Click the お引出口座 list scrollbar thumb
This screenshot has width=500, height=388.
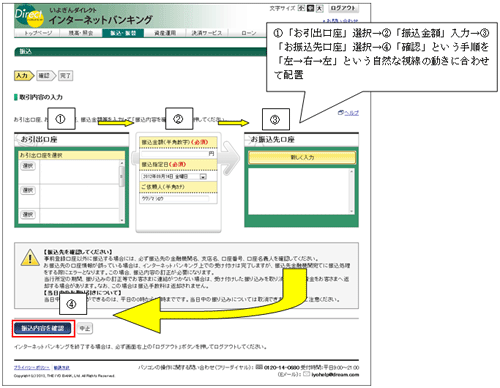pyautogui.click(x=122, y=176)
